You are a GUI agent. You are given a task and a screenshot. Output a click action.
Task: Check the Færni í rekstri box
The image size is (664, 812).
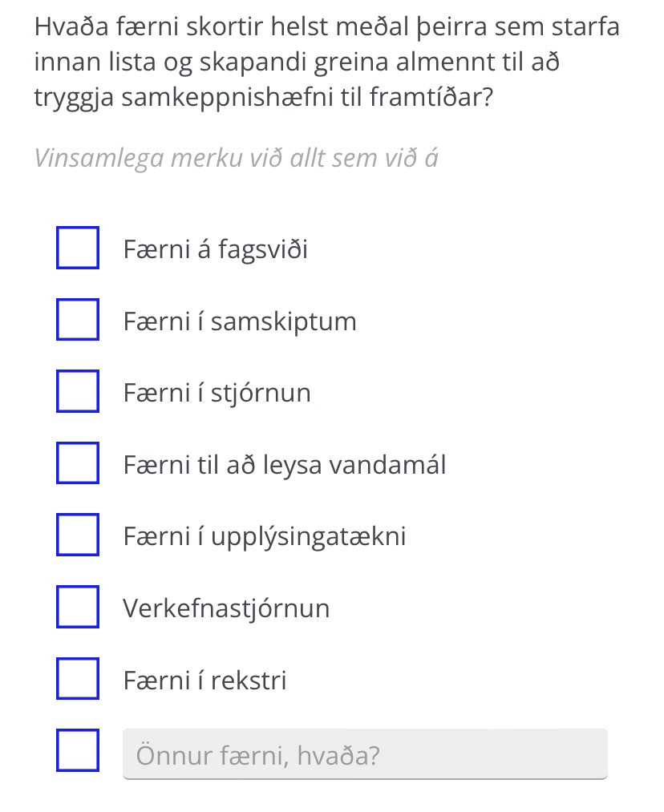click(78, 678)
